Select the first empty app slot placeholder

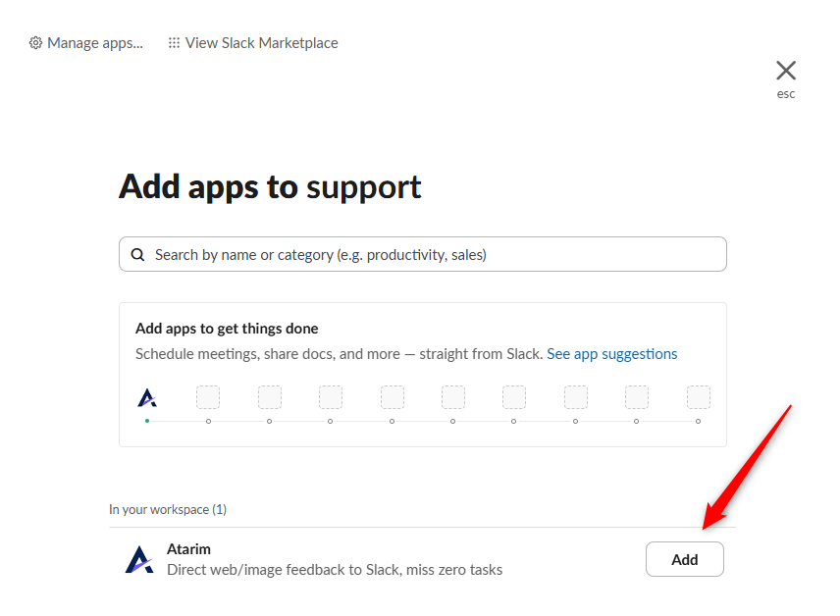[208, 397]
